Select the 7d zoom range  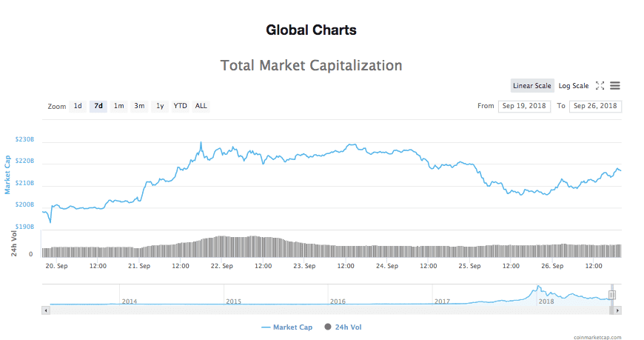[98, 106]
